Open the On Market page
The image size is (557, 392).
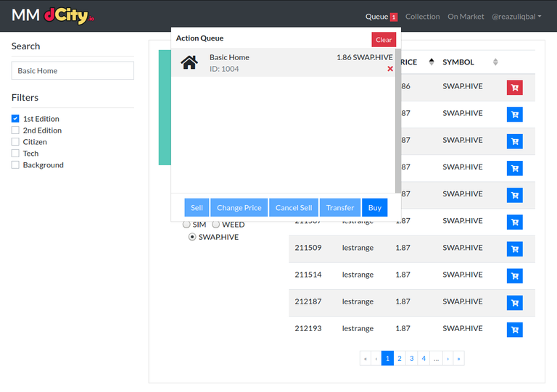pos(466,17)
